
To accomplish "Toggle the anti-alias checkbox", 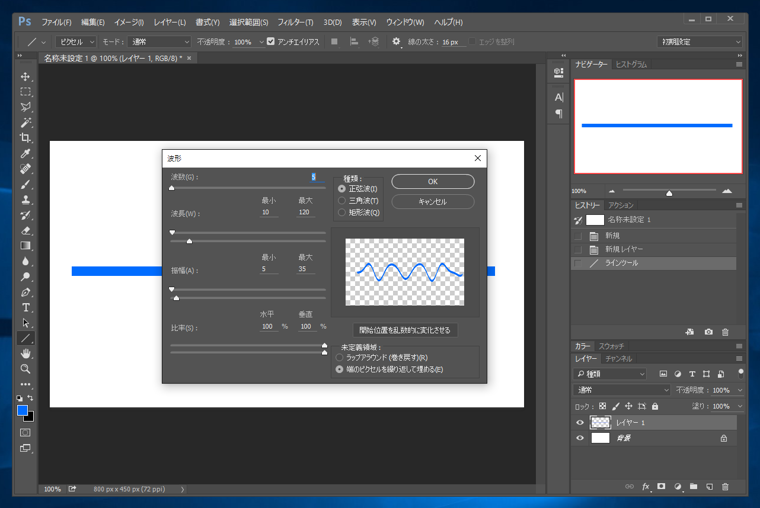I will 270,41.
